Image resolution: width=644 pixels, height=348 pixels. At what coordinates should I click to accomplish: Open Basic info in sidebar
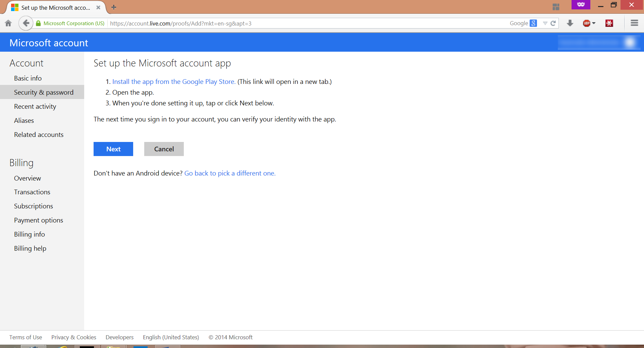point(28,78)
